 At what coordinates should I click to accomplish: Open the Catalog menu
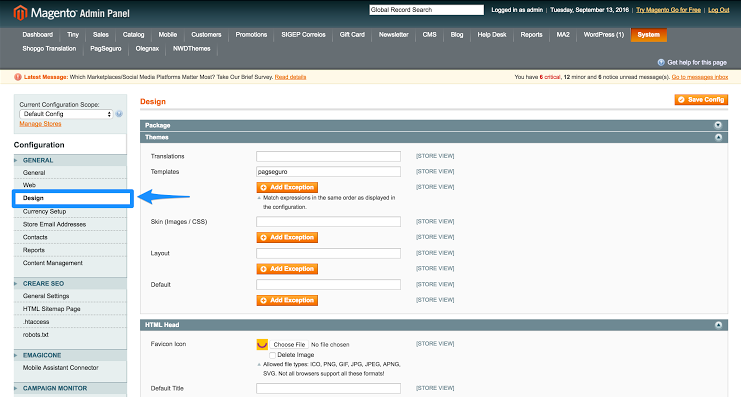pos(133,35)
